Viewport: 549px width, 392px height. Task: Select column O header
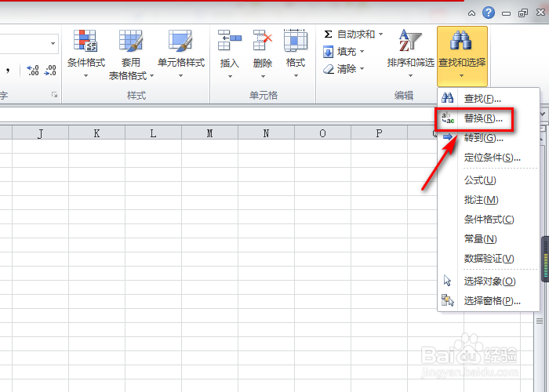pos(323,133)
